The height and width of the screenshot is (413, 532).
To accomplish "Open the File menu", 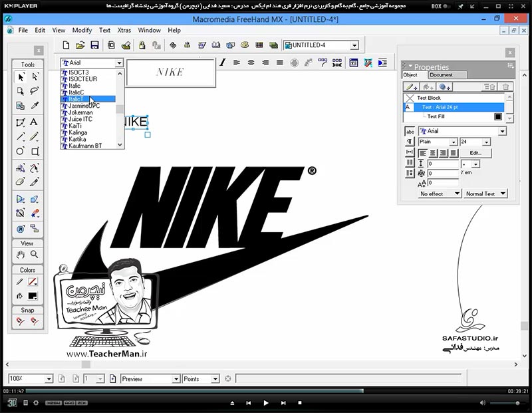I will [x=23, y=30].
